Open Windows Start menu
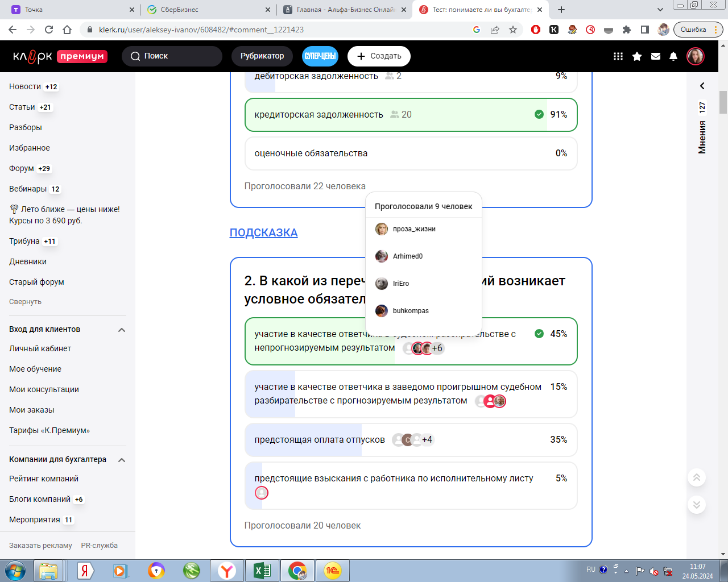Image resolution: width=728 pixels, height=582 pixels. (15, 570)
